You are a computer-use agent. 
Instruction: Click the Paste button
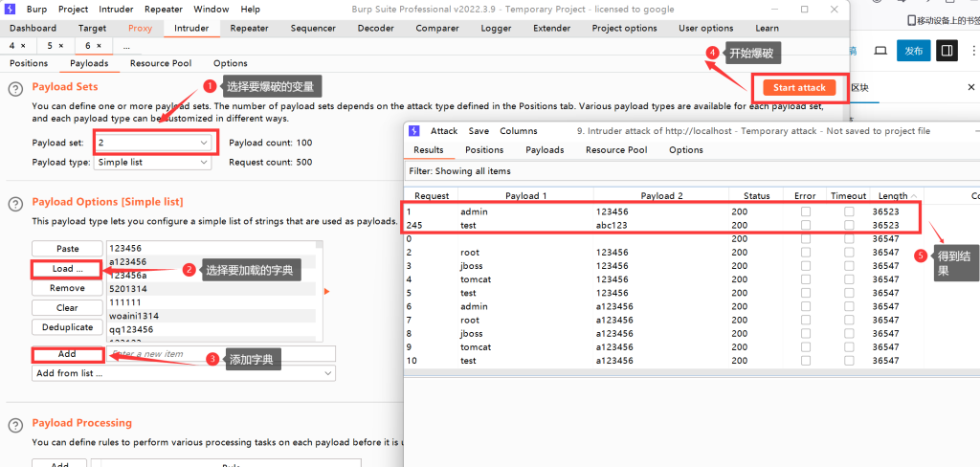(x=67, y=249)
